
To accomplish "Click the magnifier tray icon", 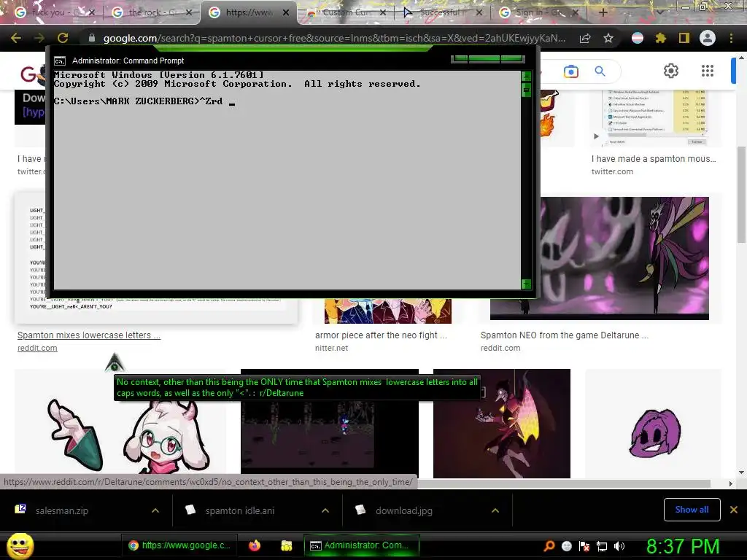I will point(549,545).
